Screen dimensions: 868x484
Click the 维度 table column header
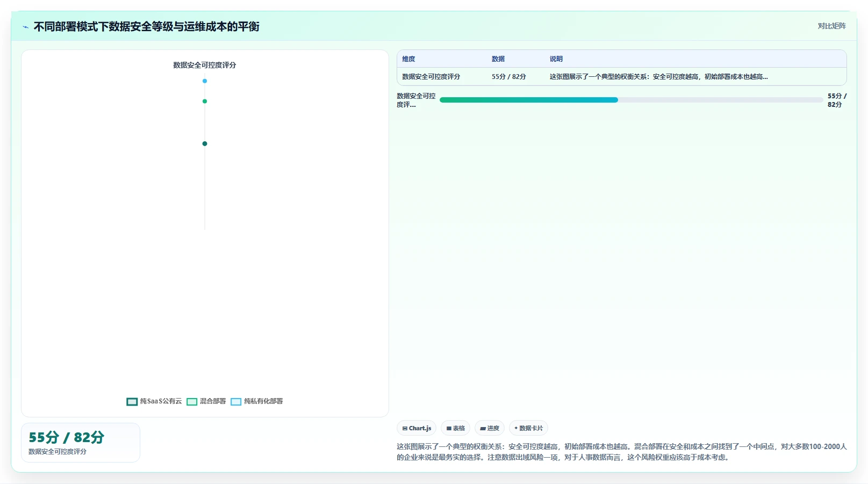pos(409,59)
